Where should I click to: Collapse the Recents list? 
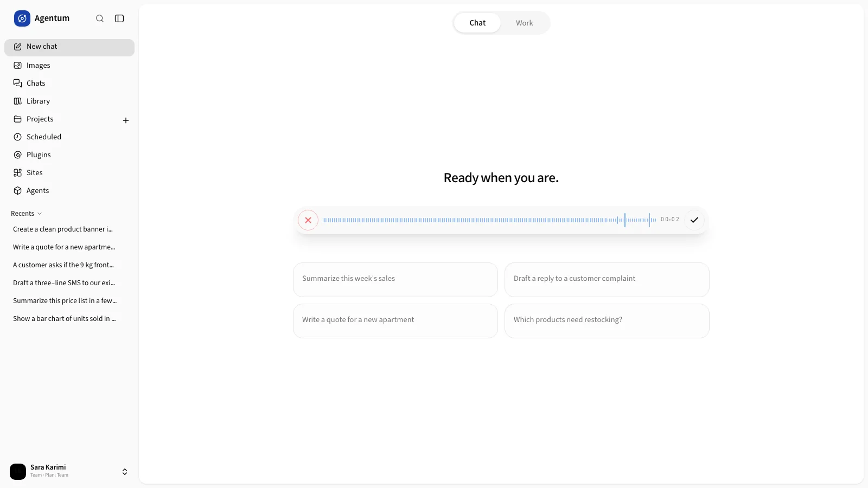point(27,214)
